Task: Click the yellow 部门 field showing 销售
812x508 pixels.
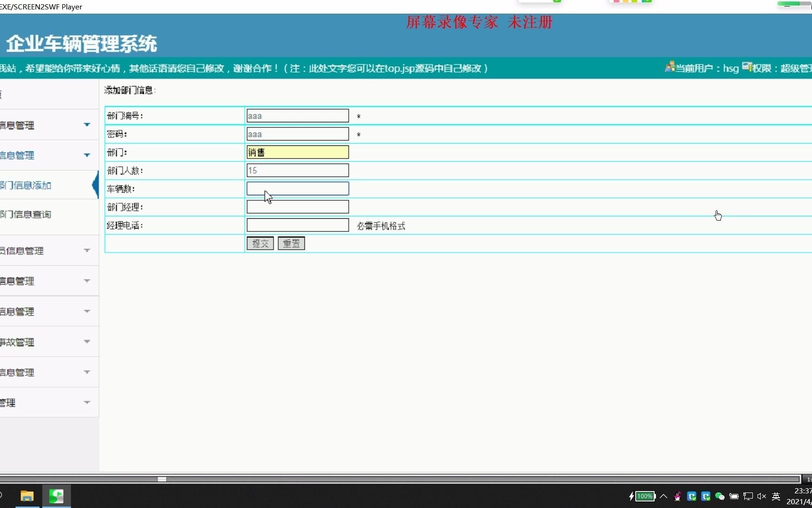Action: [x=298, y=152]
